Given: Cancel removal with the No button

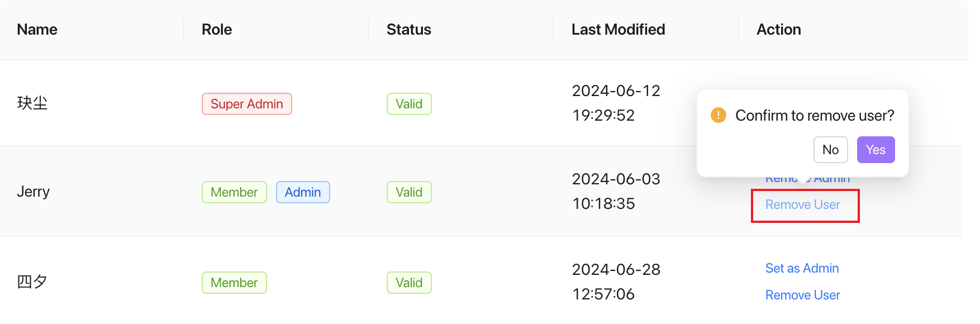Looking at the screenshot, I should [830, 150].
